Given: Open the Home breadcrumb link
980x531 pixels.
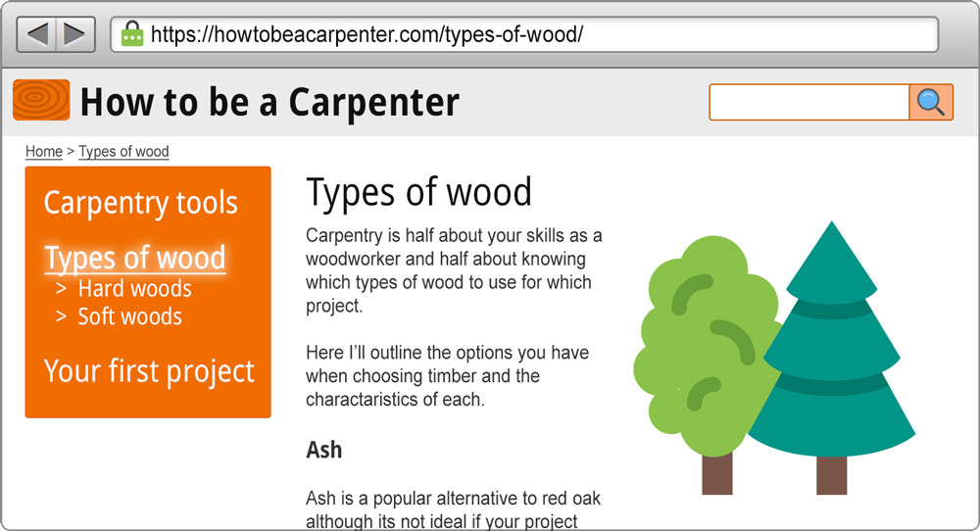Looking at the screenshot, I should point(44,152).
